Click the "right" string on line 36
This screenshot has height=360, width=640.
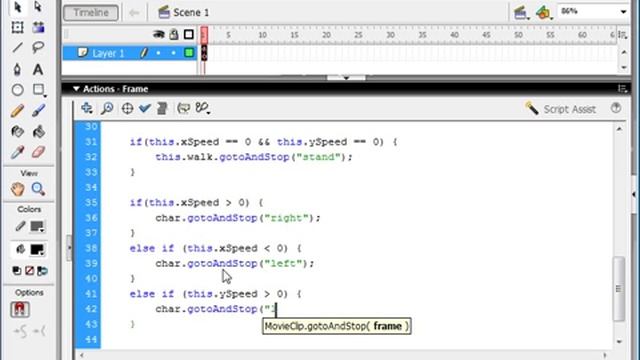286,218
